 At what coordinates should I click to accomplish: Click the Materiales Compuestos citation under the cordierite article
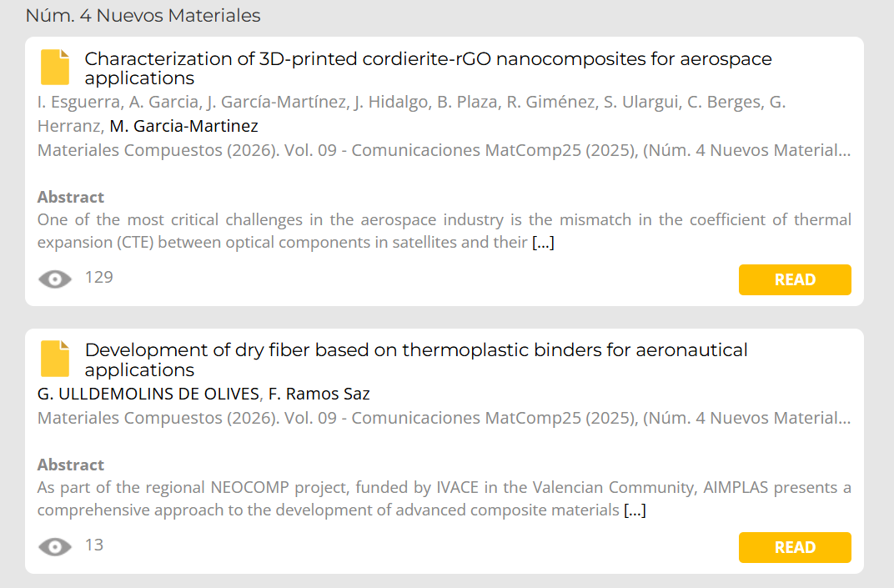click(x=444, y=151)
